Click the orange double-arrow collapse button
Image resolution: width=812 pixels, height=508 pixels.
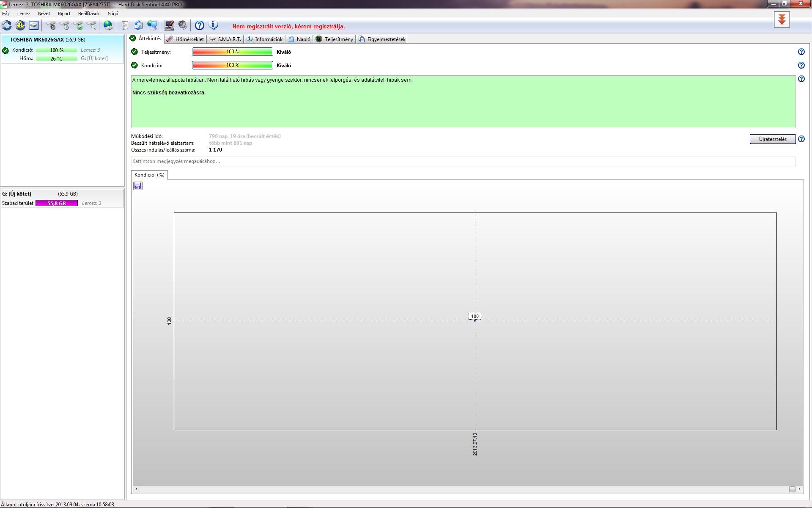click(782, 19)
